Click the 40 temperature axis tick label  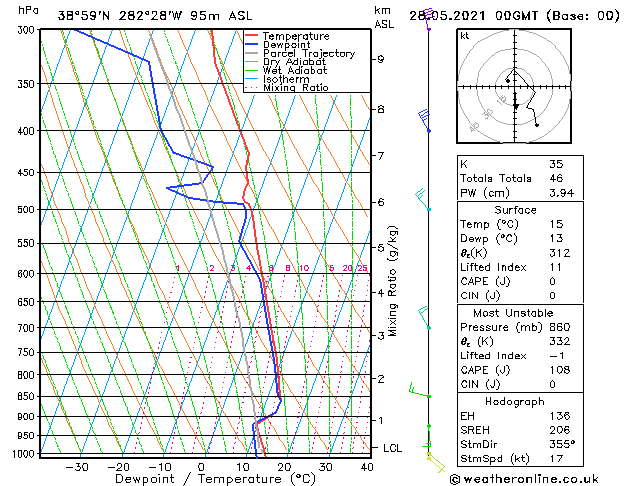[x=367, y=468]
